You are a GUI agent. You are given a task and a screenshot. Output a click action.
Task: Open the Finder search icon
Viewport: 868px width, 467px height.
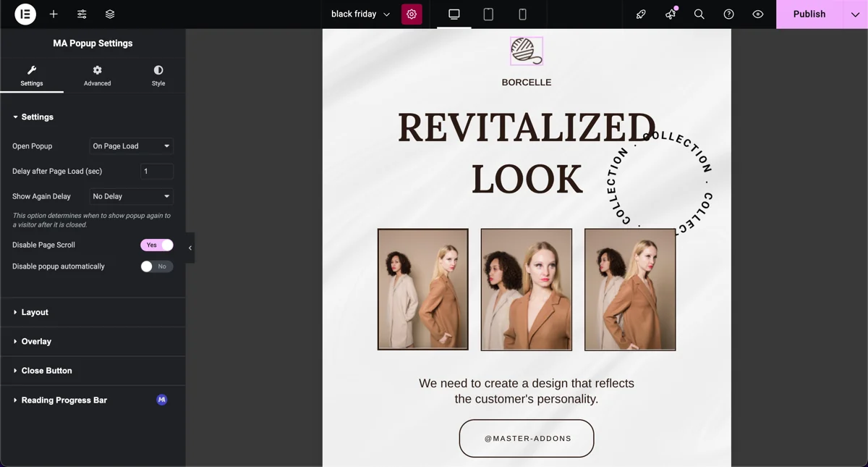[x=699, y=14]
